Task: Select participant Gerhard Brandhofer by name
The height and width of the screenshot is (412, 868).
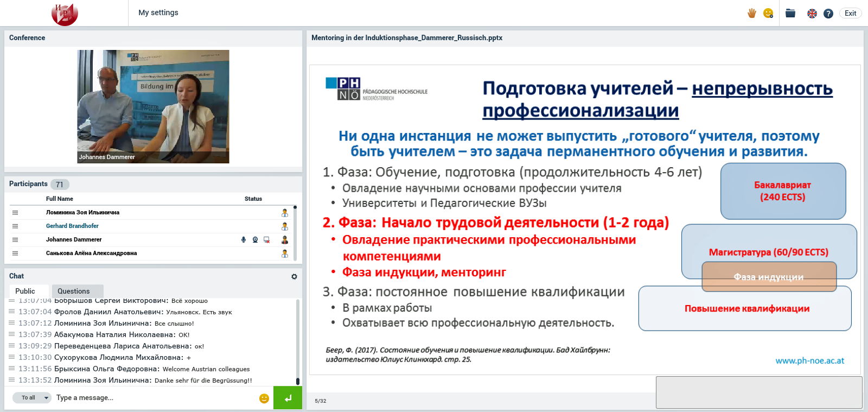Action: pyautogui.click(x=72, y=226)
